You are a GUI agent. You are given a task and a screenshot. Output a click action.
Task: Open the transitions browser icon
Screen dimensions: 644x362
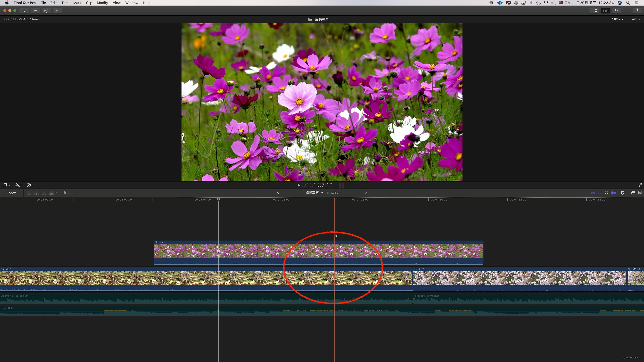point(640,193)
